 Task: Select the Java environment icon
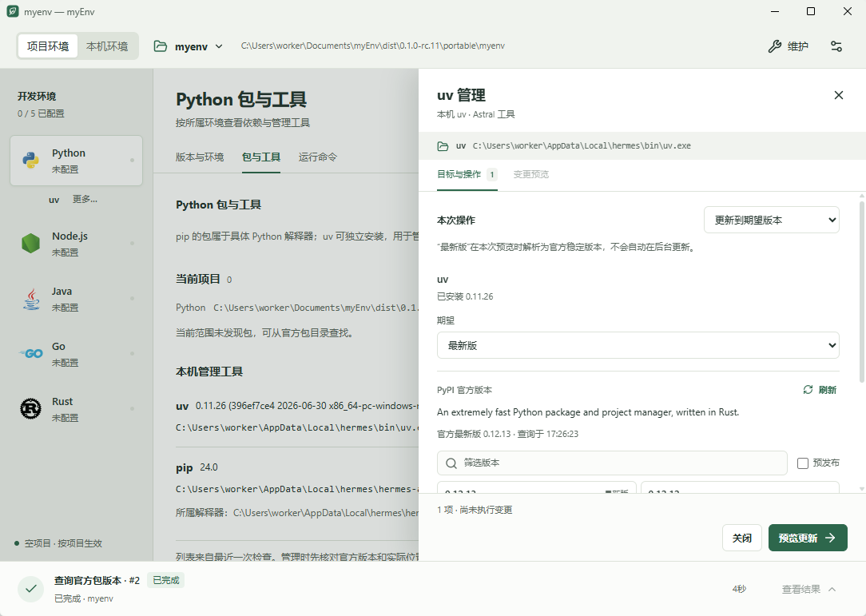(31, 299)
